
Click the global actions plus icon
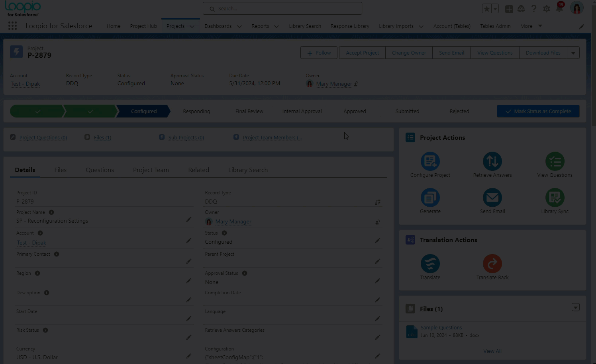(509, 9)
